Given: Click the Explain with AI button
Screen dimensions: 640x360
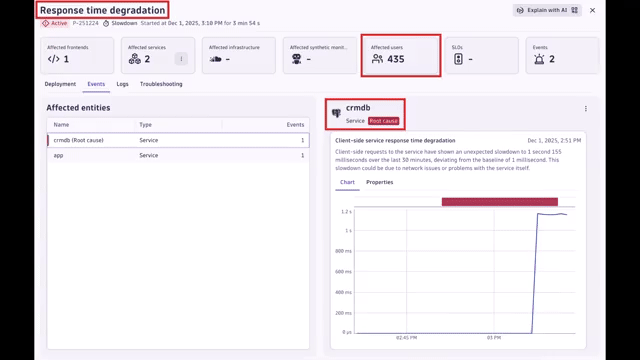Looking at the screenshot, I should (547, 10).
